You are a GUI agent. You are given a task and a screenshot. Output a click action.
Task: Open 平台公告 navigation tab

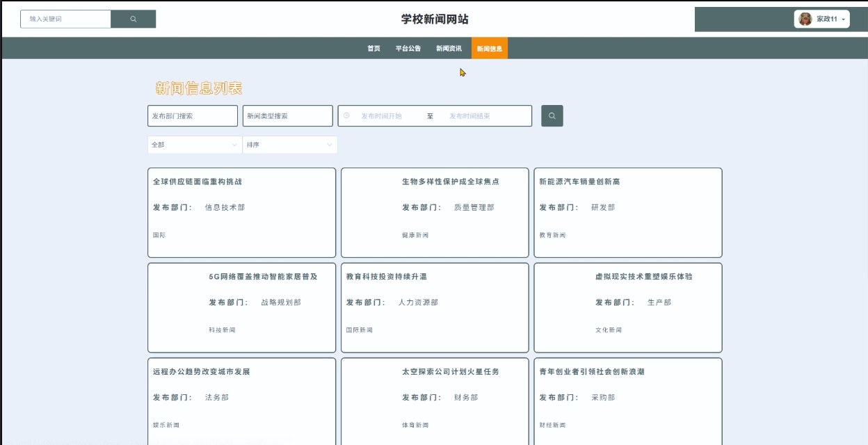click(x=408, y=49)
